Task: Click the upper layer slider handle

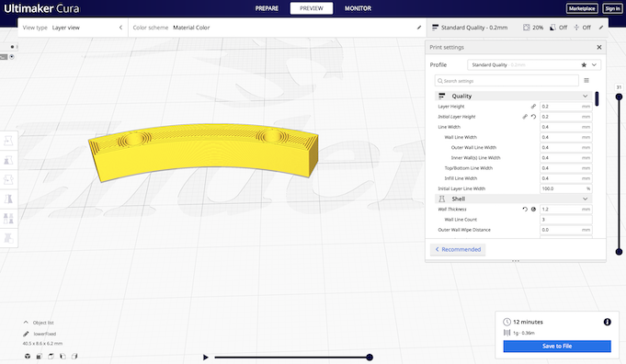Action: coord(619,97)
